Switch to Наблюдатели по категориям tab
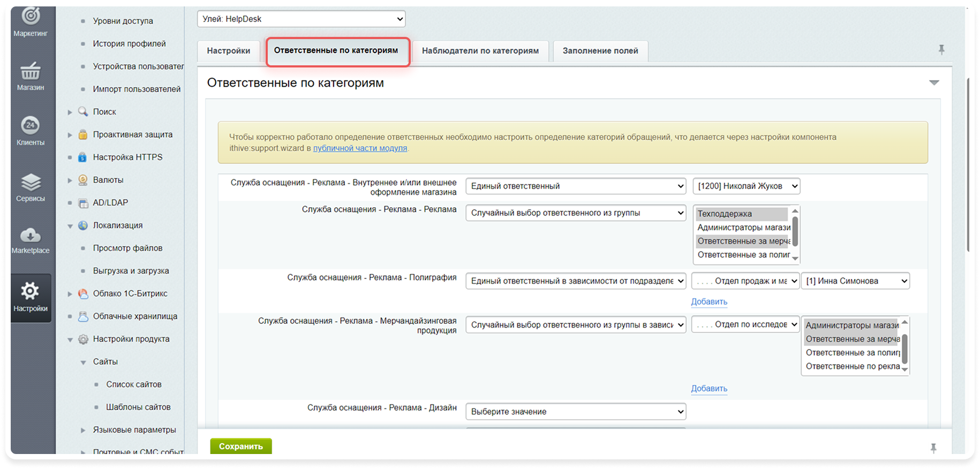Image resolution: width=980 pixels, height=469 pixels. [x=480, y=51]
